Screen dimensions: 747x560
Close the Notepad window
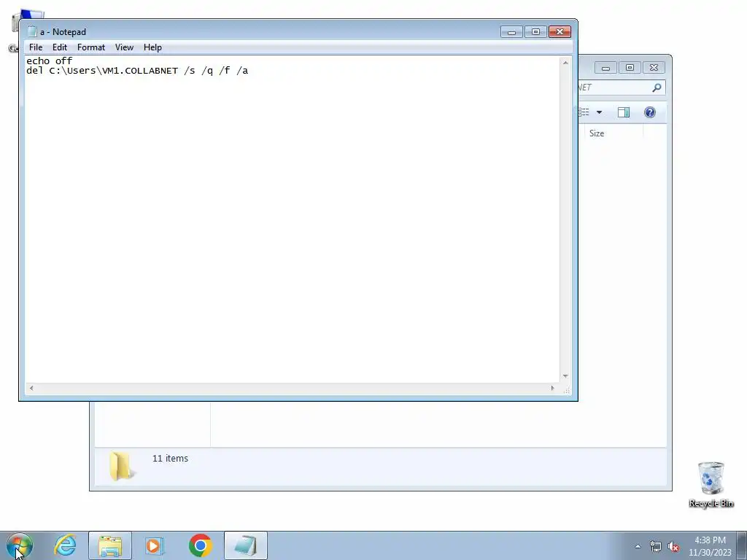(560, 32)
